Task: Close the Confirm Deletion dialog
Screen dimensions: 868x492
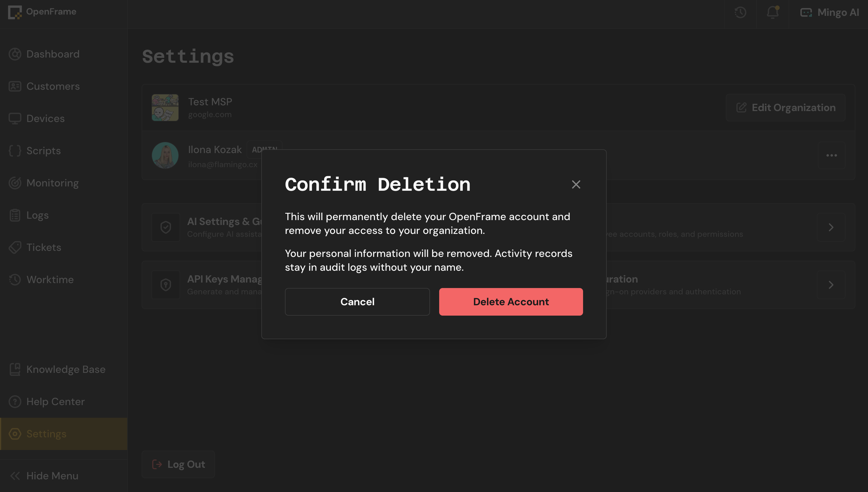Action: (x=576, y=185)
